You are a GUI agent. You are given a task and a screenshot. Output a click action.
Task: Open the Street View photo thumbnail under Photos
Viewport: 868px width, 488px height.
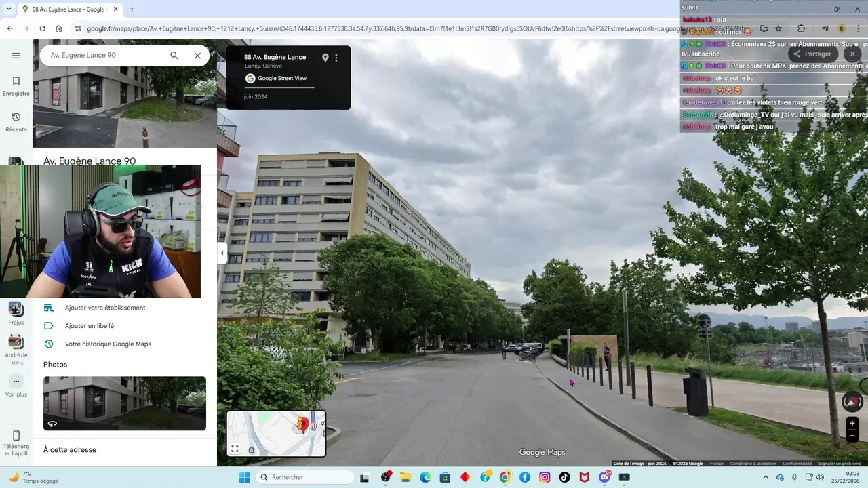(x=125, y=403)
